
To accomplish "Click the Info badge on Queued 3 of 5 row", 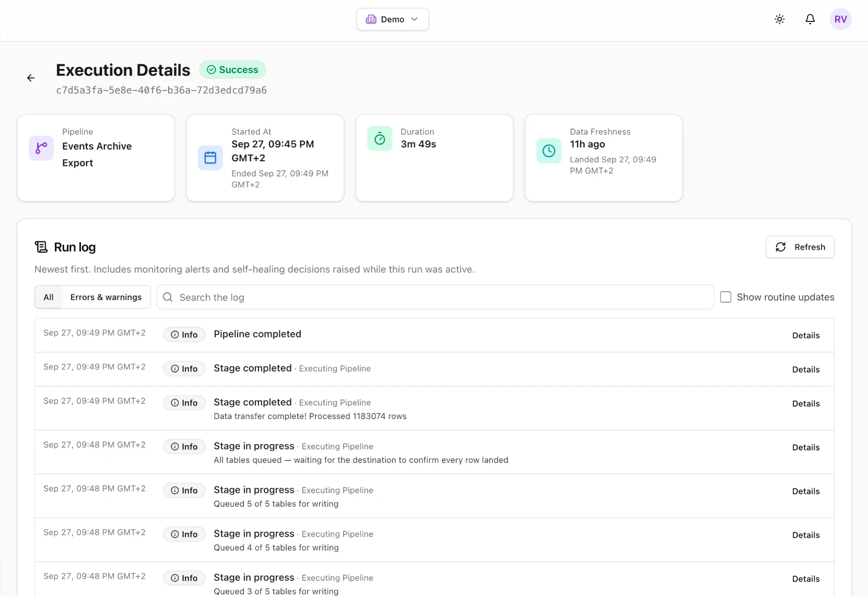I will tap(184, 578).
